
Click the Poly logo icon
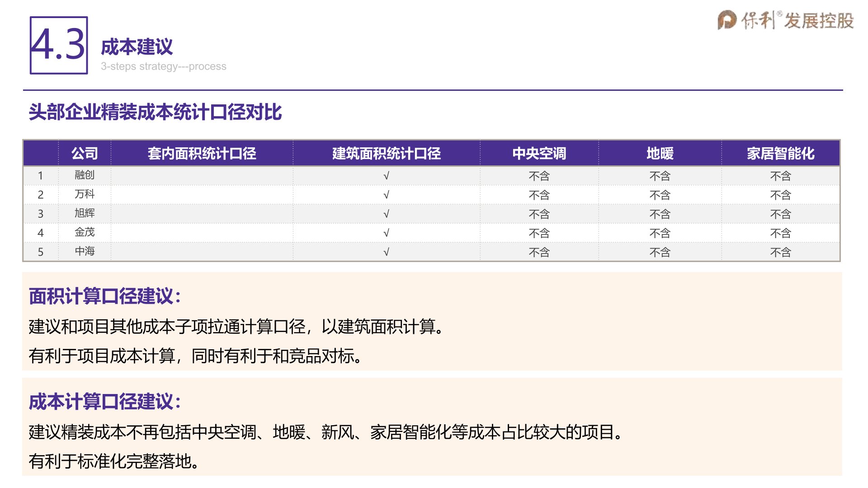click(x=727, y=20)
